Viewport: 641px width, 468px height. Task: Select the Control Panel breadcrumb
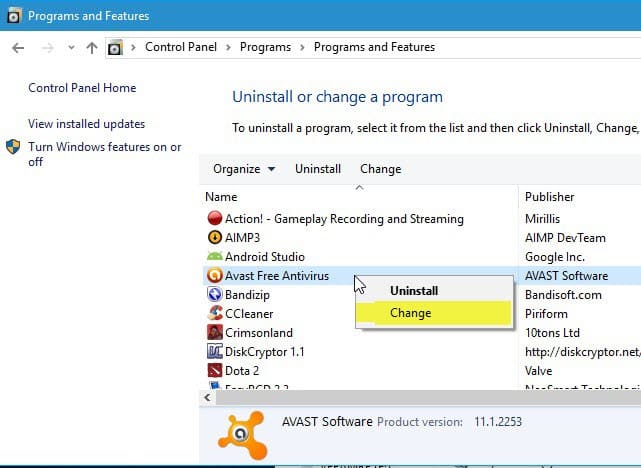point(181,47)
